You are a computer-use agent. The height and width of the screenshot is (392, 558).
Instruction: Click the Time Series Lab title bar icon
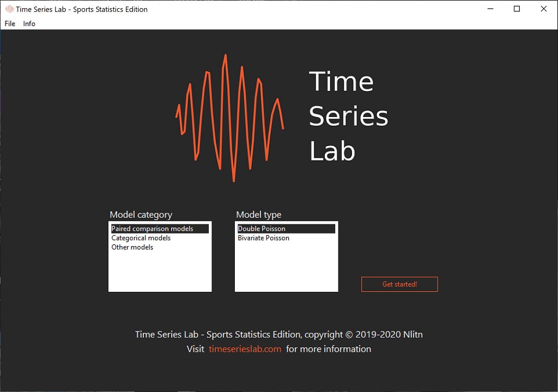point(9,9)
